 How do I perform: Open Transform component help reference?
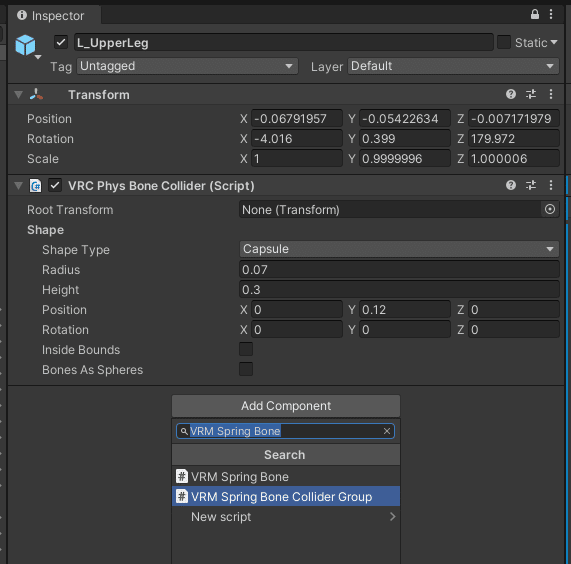tap(511, 94)
